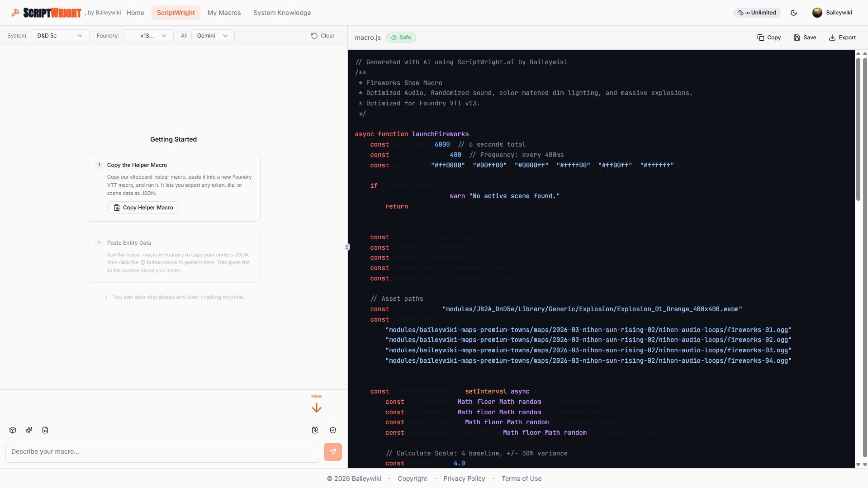Copy the macro.js code
The width and height of the screenshot is (868, 488).
tap(769, 38)
